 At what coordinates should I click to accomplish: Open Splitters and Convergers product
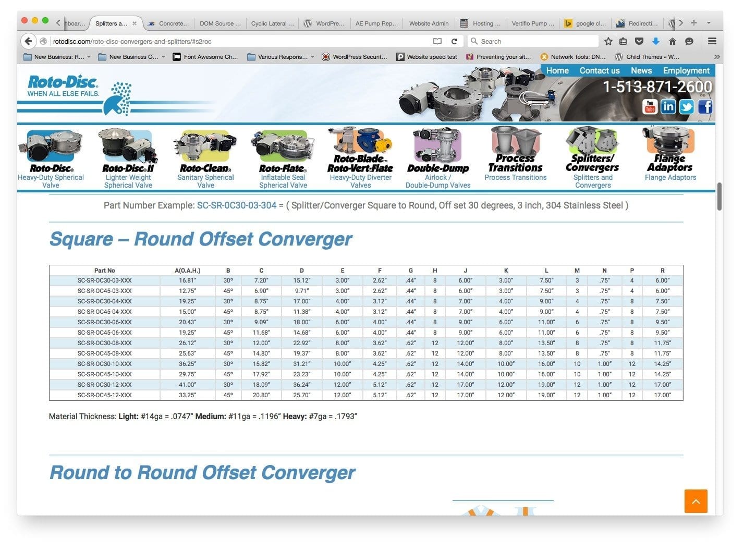point(593,158)
